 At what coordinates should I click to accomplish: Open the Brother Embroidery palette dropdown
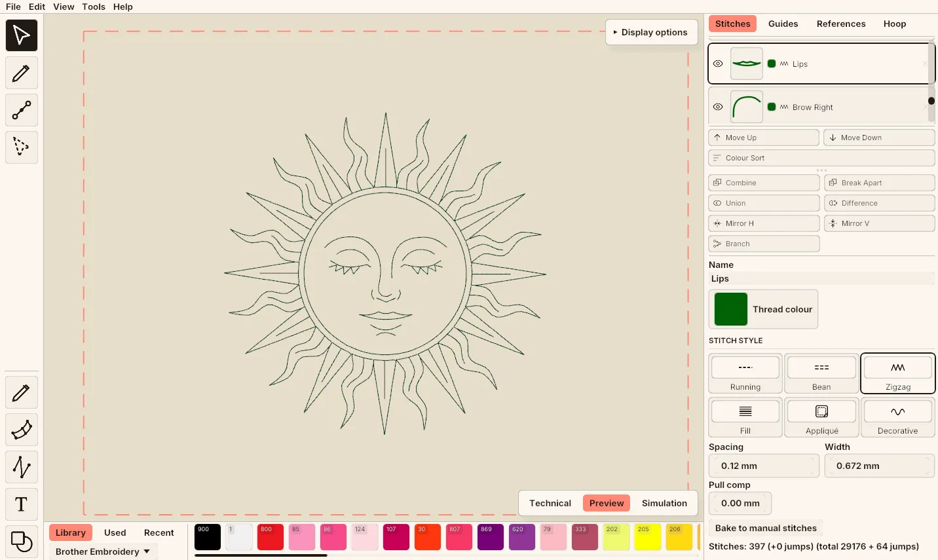103,551
